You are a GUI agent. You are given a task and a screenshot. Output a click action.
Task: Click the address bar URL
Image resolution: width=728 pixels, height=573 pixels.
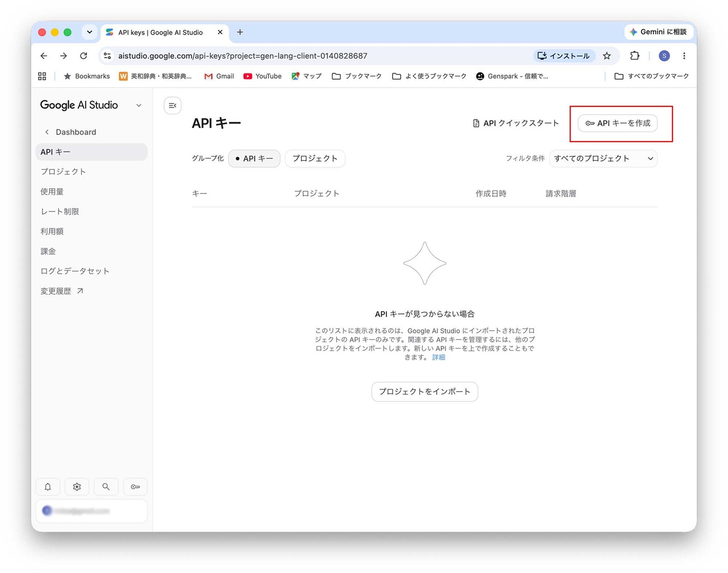[x=242, y=56]
